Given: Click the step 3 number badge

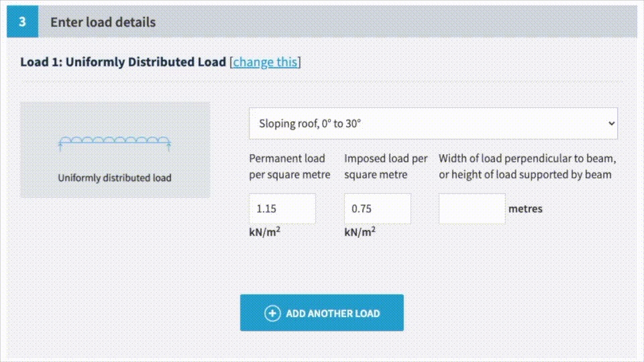Looking at the screenshot, I should (x=22, y=22).
